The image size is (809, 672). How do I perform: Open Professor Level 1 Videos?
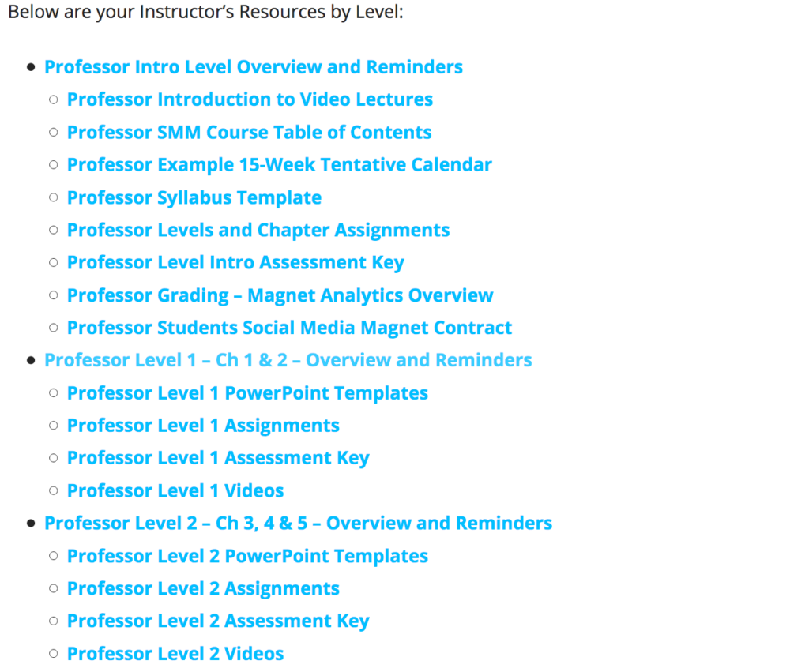pyautogui.click(x=175, y=491)
